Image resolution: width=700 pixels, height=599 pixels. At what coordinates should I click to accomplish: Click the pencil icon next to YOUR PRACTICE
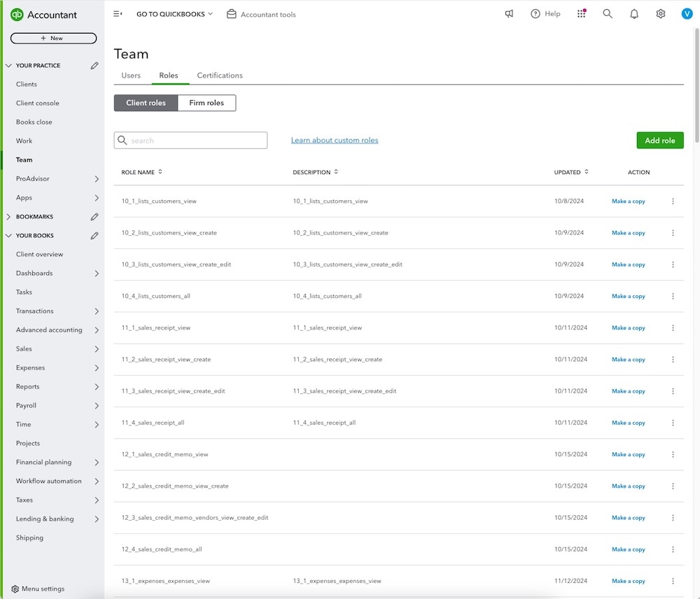coord(95,65)
